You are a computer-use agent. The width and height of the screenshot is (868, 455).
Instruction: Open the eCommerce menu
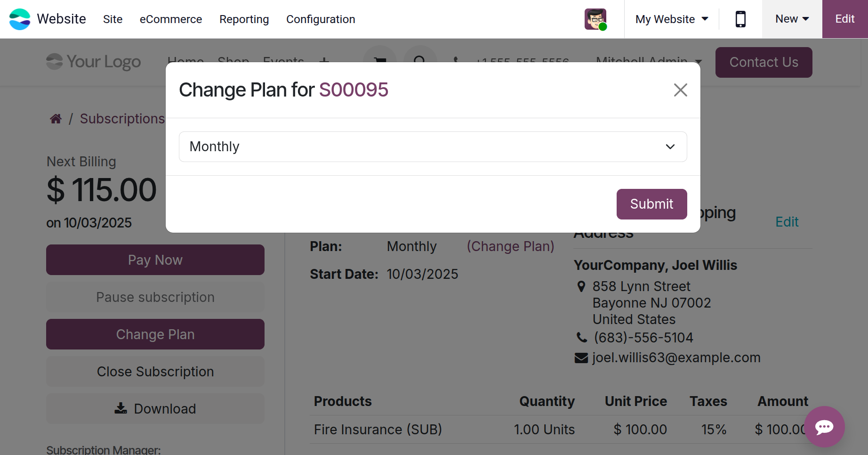coord(171,19)
